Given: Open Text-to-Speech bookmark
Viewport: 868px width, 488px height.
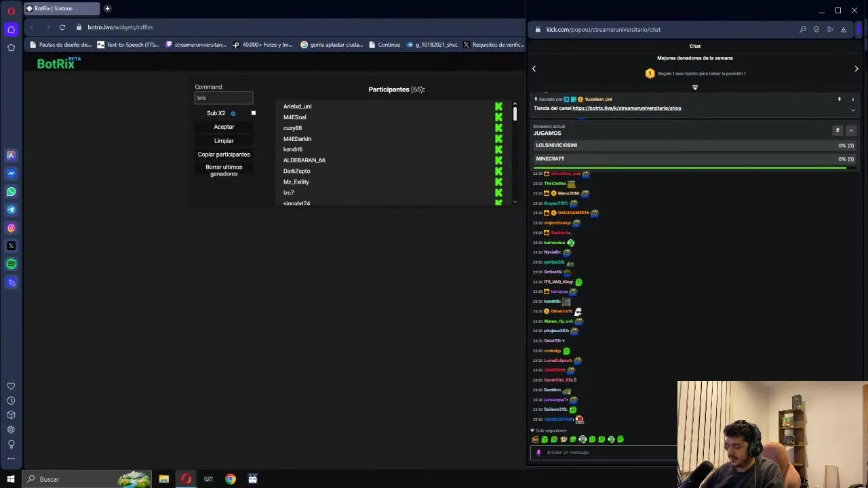Looking at the screenshot, I should (128, 45).
